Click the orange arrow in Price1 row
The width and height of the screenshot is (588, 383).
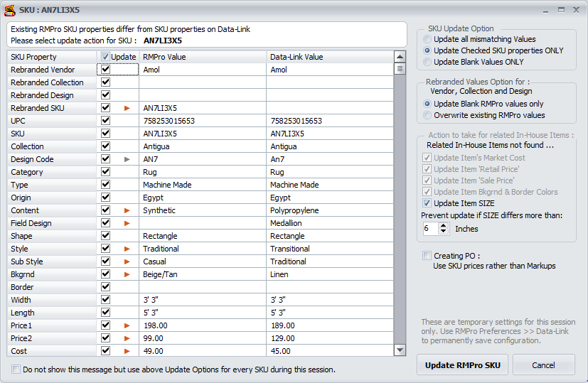127,325
